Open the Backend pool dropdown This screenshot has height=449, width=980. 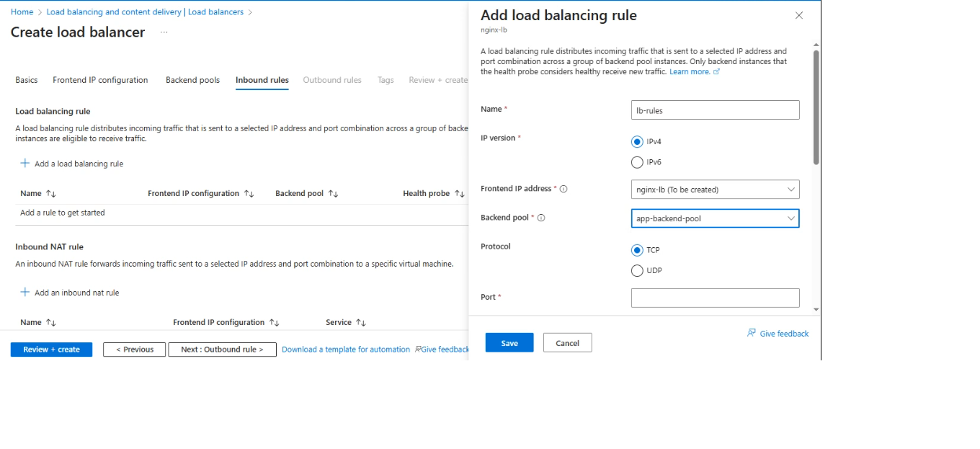(716, 218)
